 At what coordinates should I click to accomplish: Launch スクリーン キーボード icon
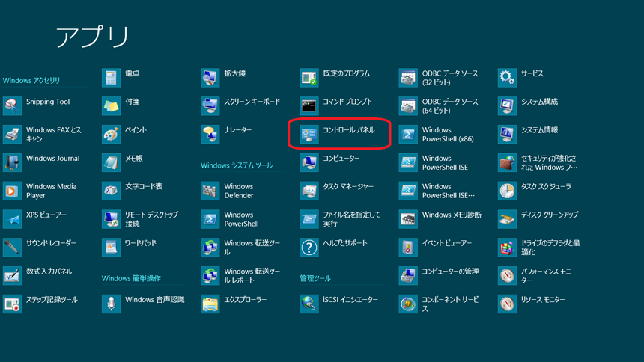[210, 106]
